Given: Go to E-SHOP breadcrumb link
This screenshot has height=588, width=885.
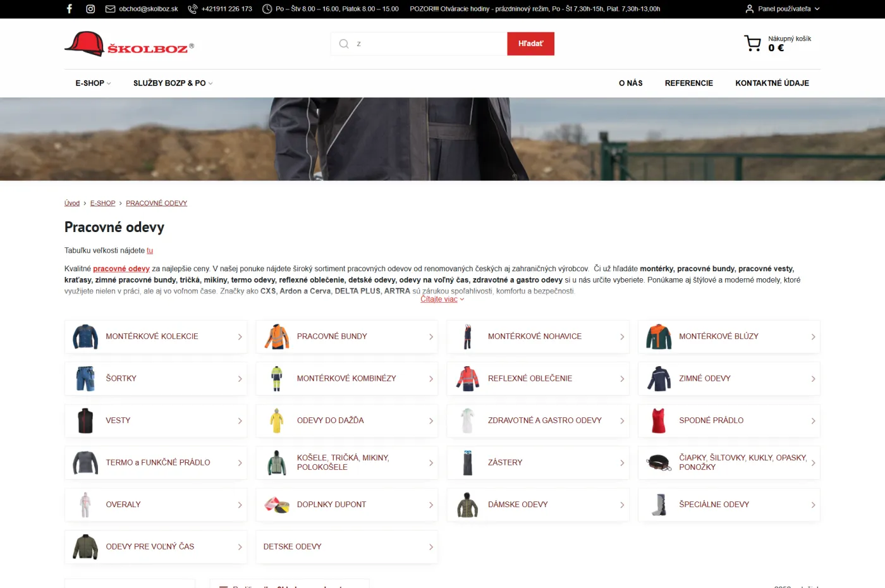Looking at the screenshot, I should 102,203.
